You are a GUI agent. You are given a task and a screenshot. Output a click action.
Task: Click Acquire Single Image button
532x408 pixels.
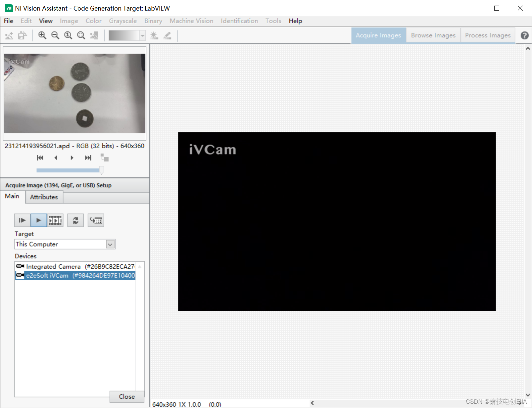click(x=22, y=220)
